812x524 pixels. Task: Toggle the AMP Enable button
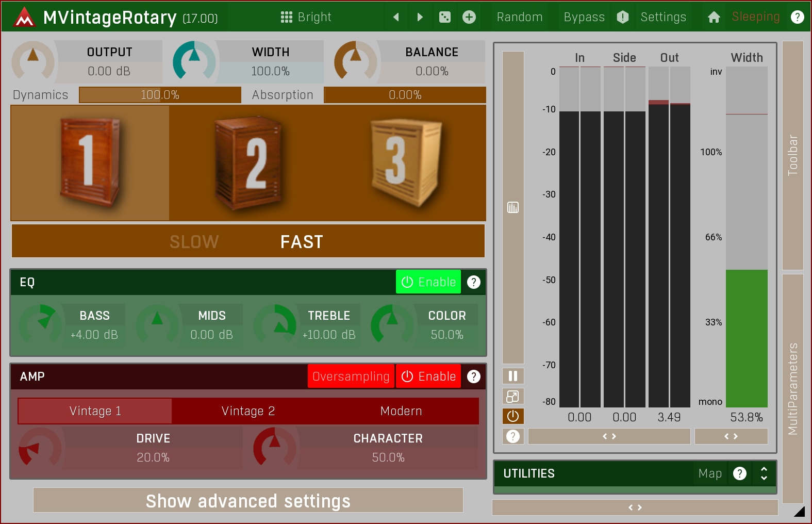428,376
